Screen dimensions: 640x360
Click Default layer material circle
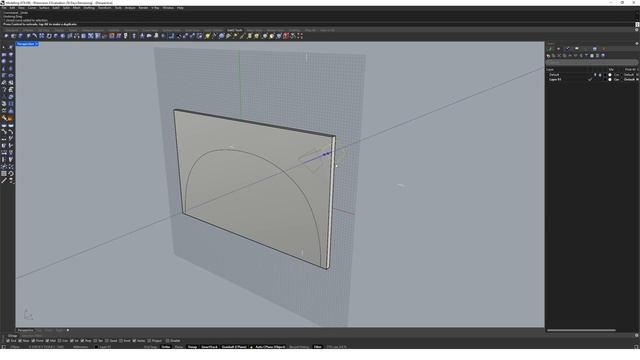pos(610,75)
